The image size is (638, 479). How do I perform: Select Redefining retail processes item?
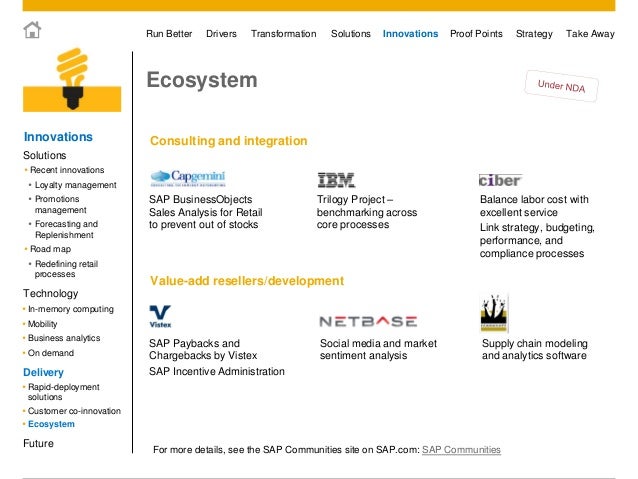[66, 269]
